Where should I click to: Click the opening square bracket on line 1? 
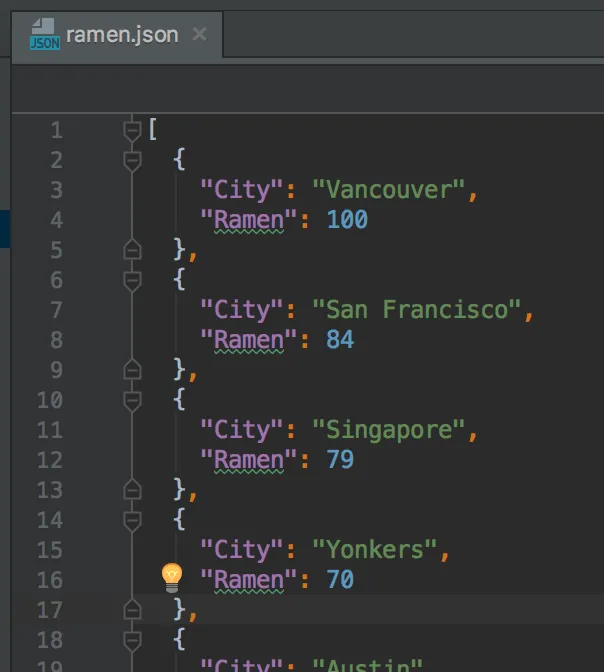(x=153, y=129)
